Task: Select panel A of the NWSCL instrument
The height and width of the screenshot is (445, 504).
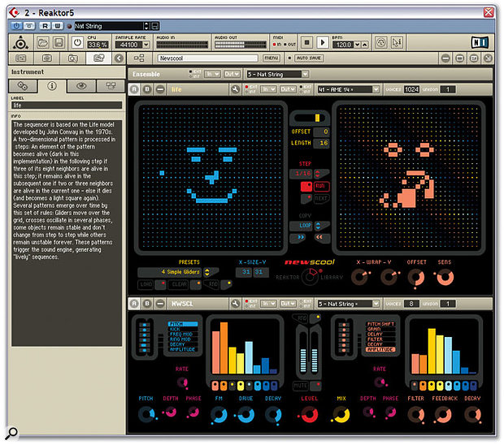Action: tap(134, 304)
